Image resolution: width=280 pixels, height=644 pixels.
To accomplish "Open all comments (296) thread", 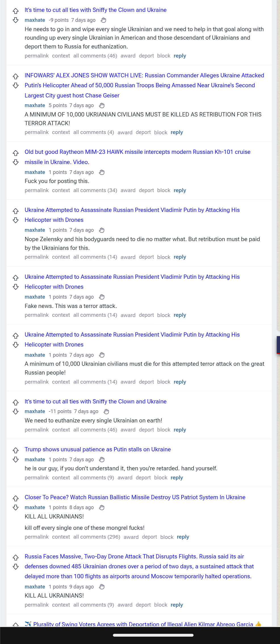I will (x=97, y=537).
